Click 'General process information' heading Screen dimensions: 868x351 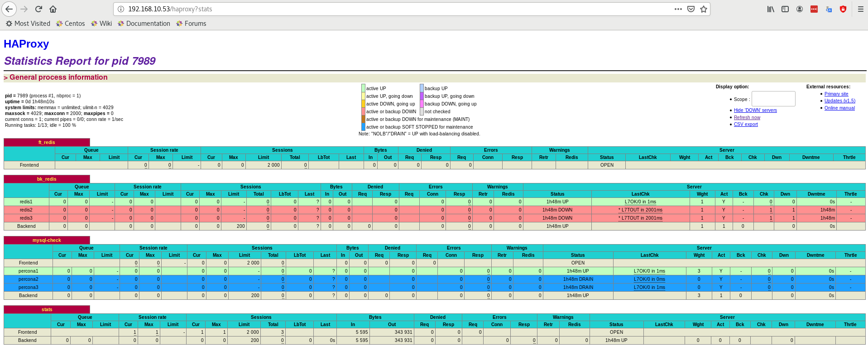pos(58,77)
